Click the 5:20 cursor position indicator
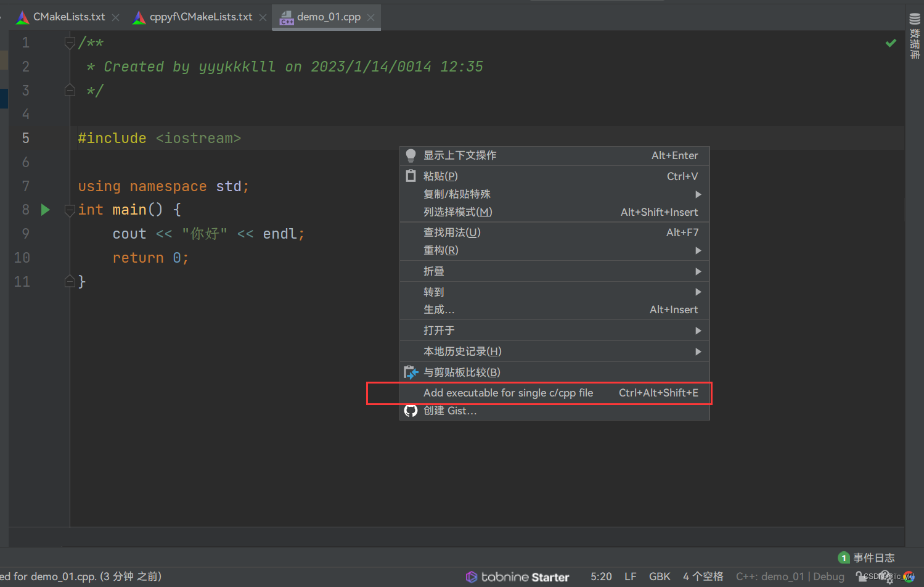Screen dimensions: 924x587 click(x=601, y=577)
